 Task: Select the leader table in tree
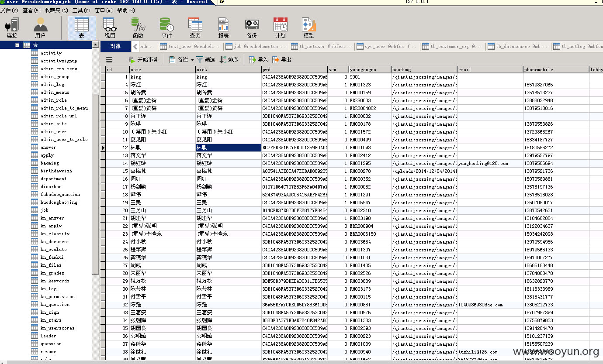[x=49, y=336]
